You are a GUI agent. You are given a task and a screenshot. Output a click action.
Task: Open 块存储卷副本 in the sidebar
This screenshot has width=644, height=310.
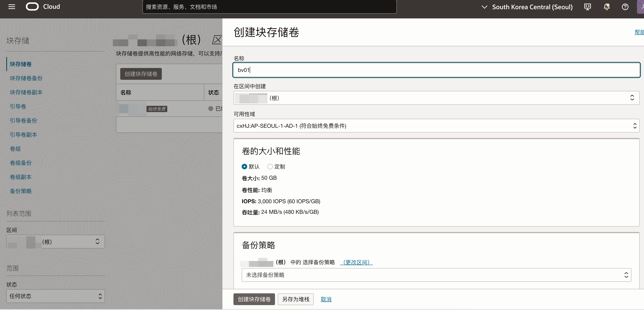(26, 92)
